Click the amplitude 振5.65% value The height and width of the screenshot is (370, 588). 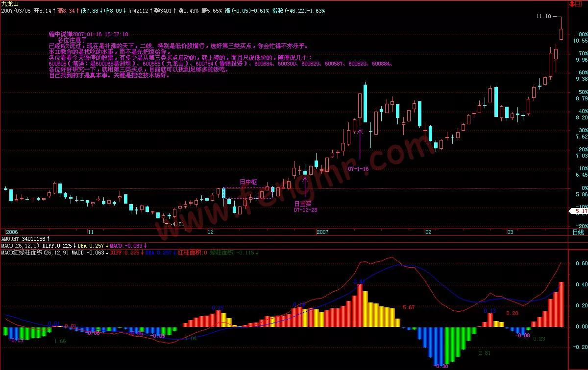[212, 10]
